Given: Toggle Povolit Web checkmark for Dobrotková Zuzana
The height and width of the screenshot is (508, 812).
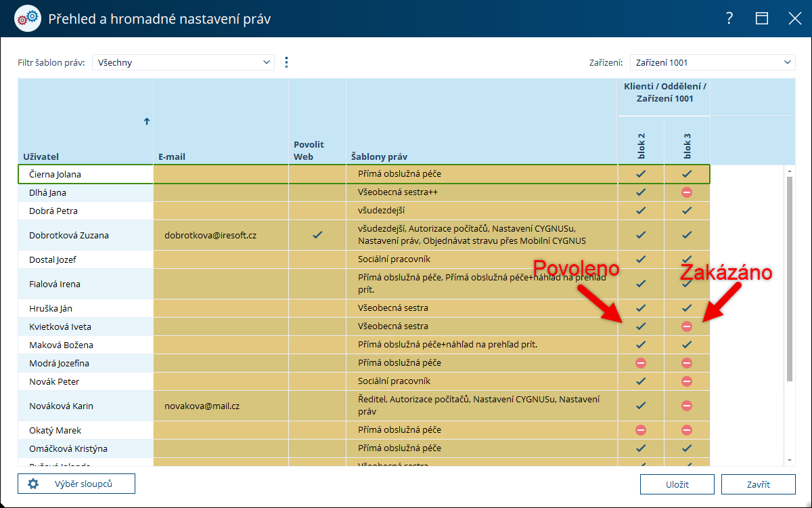Looking at the screenshot, I should tap(317, 235).
